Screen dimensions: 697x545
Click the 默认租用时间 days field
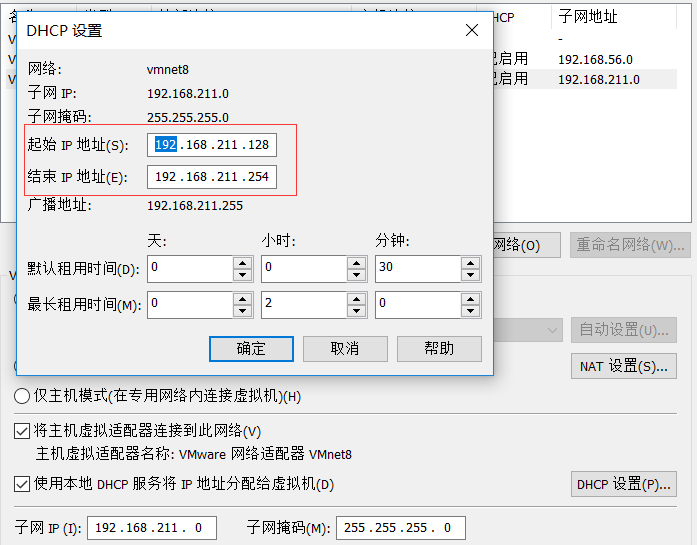190,268
